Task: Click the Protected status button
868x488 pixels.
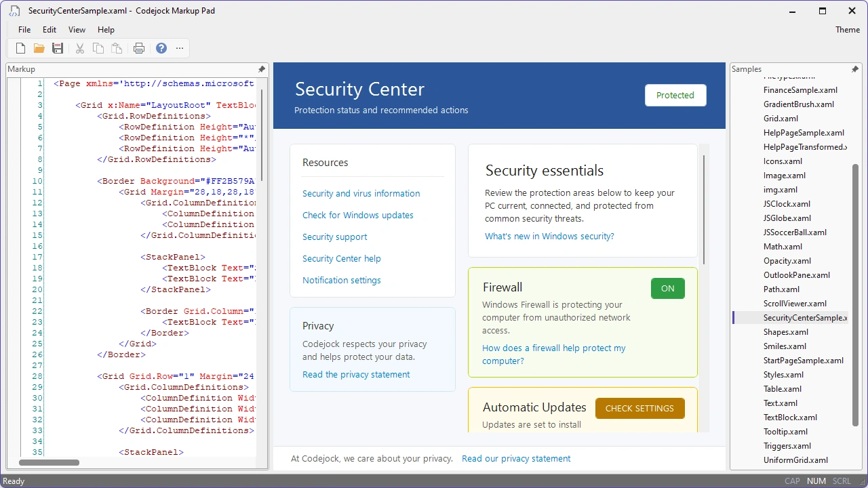Action: click(675, 96)
